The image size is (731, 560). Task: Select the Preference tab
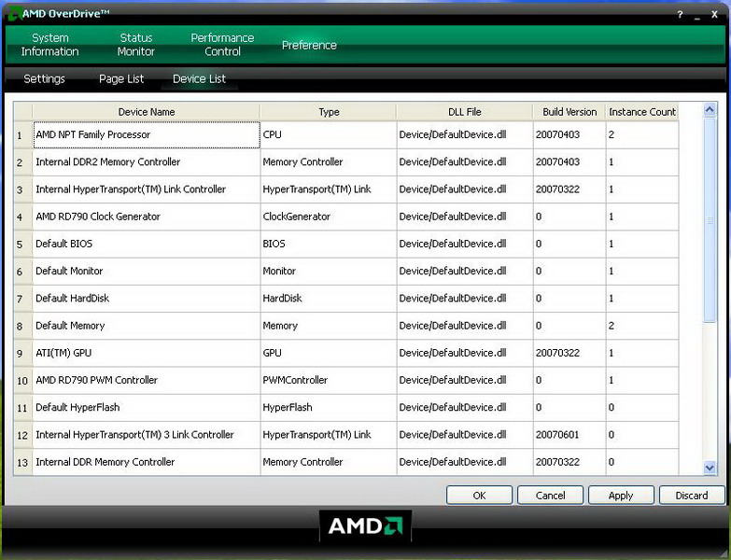click(309, 45)
